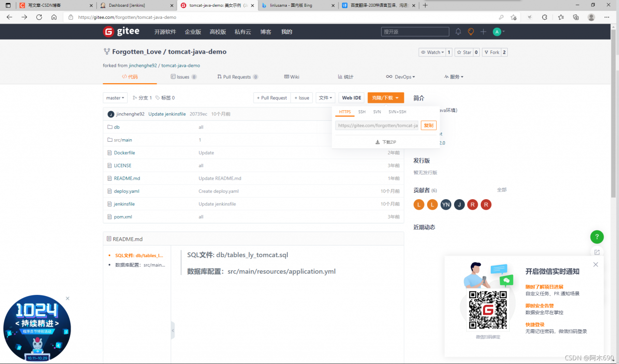Open the green help question mark bubble

(x=597, y=237)
